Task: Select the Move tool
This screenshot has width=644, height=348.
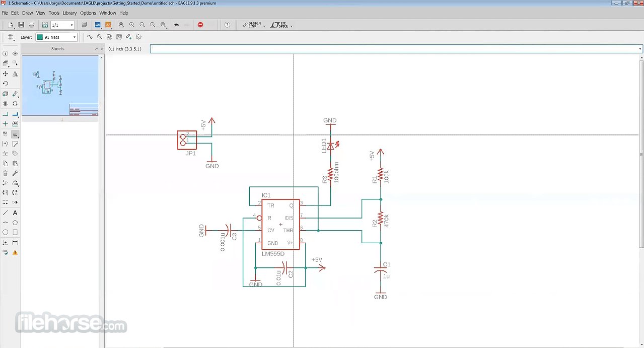Action: 6,74
